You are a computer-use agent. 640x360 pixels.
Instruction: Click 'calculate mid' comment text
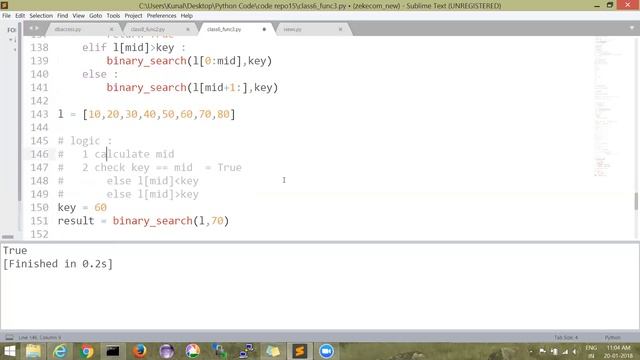click(x=134, y=154)
